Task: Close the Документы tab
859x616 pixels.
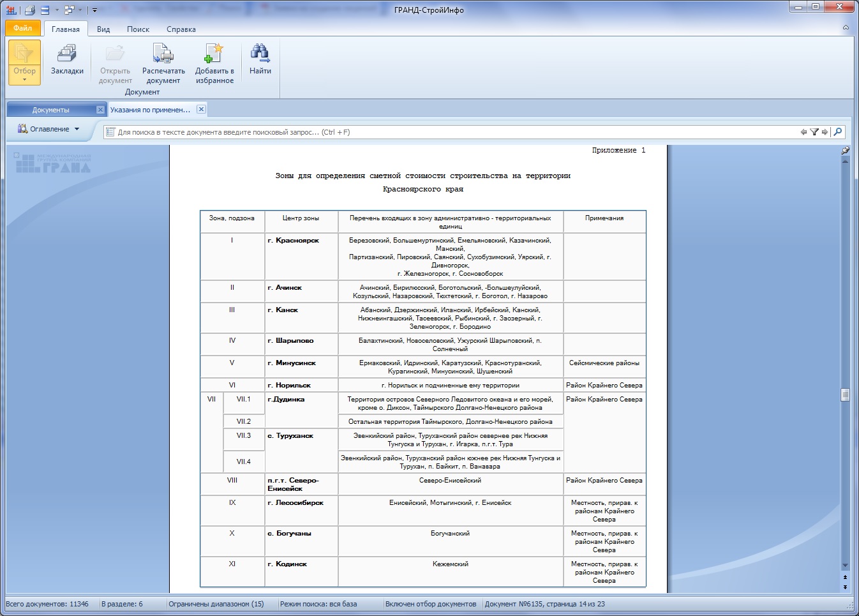Action: (100, 110)
